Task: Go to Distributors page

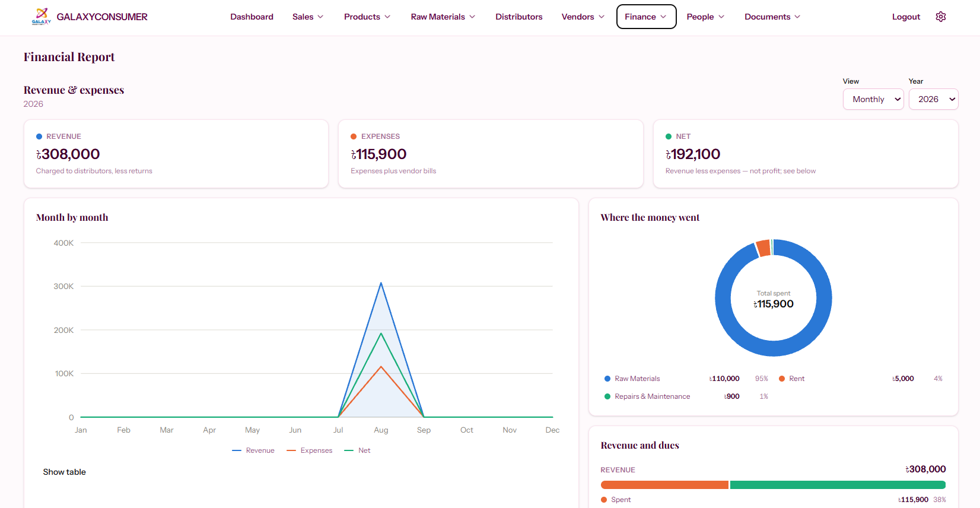Action: (519, 17)
